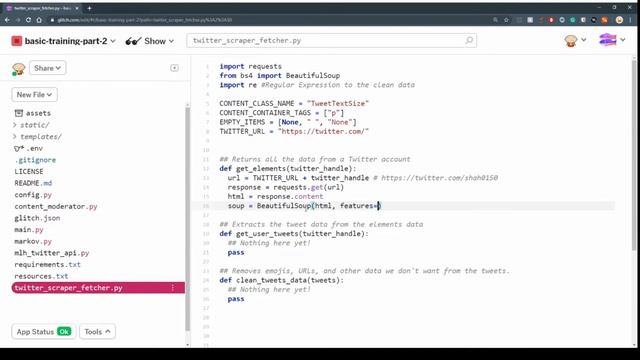Click the TWITTER_URL assignment line
This screenshot has width=640, height=360.
[294, 131]
